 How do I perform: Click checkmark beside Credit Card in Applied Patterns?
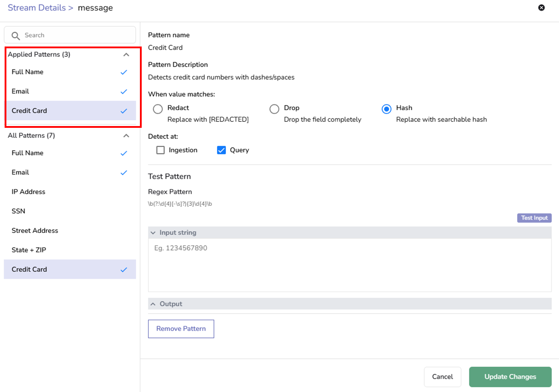point(124,111)
